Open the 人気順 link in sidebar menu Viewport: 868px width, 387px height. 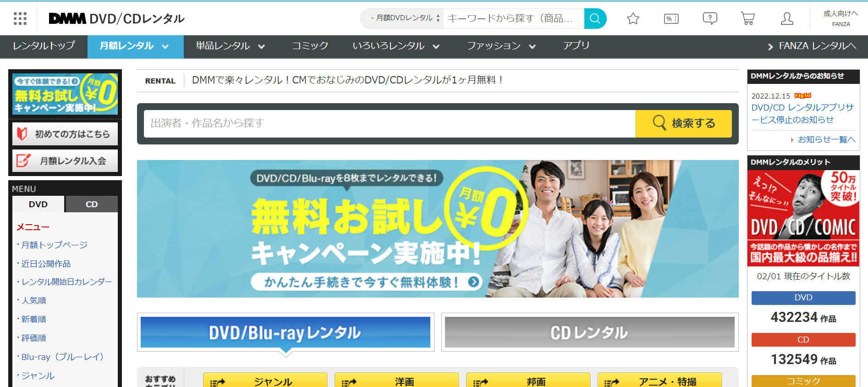(34, 300)
